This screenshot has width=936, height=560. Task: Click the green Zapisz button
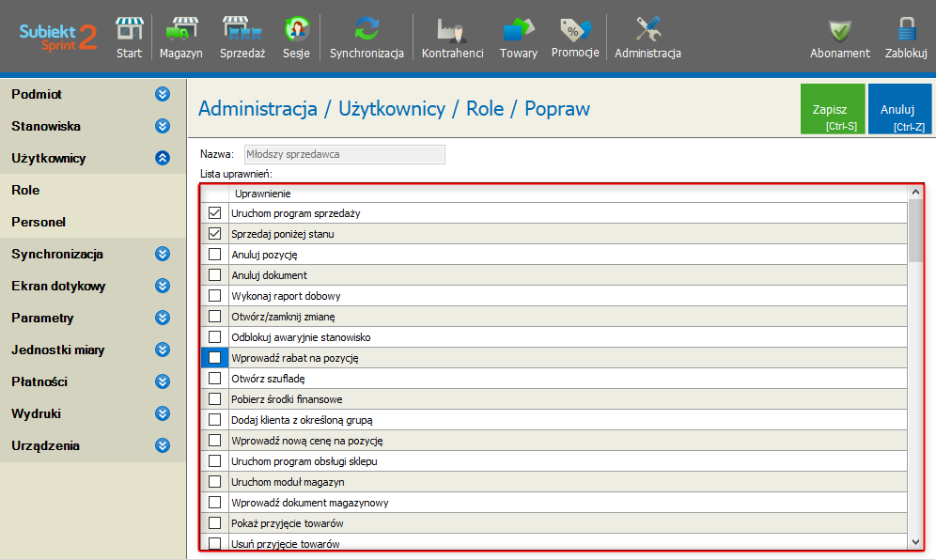[x=833, y=110]
